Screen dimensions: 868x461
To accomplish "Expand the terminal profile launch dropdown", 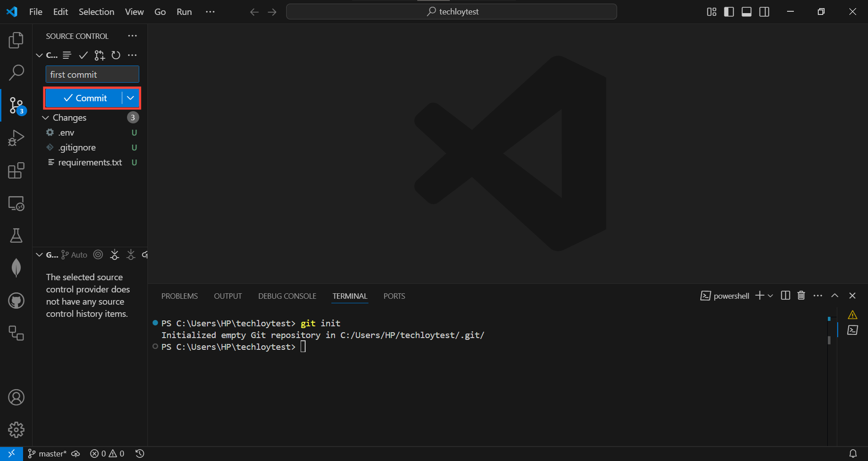I will (x=771, y=296).
